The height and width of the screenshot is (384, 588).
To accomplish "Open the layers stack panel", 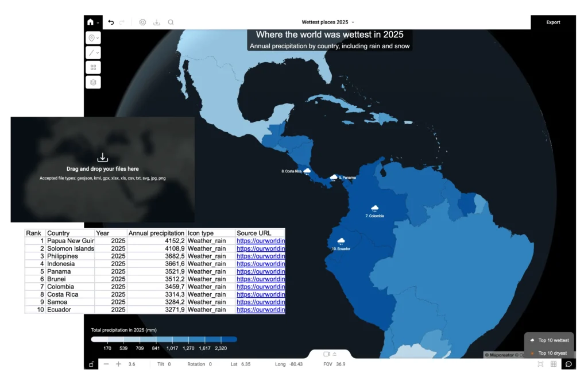I will pyautogui.click(x=93, y=82).
